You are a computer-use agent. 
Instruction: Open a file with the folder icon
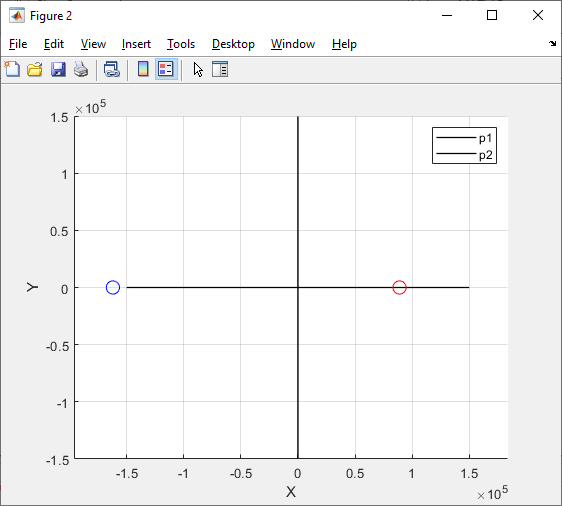[35, 69]
